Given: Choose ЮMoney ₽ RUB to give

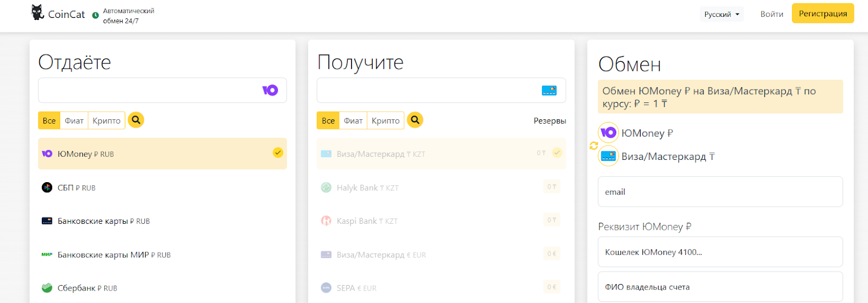Looking at the screenshot, I should [162, 153].
